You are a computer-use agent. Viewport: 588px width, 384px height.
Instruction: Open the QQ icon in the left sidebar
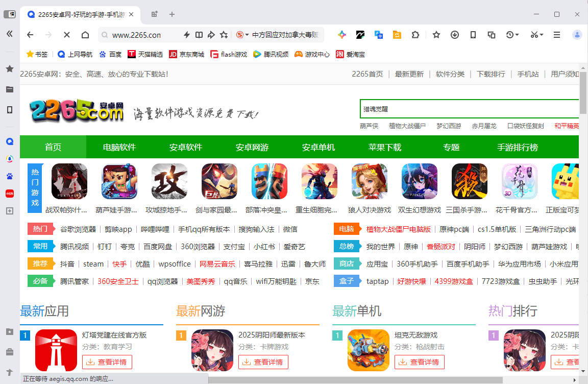9,141
